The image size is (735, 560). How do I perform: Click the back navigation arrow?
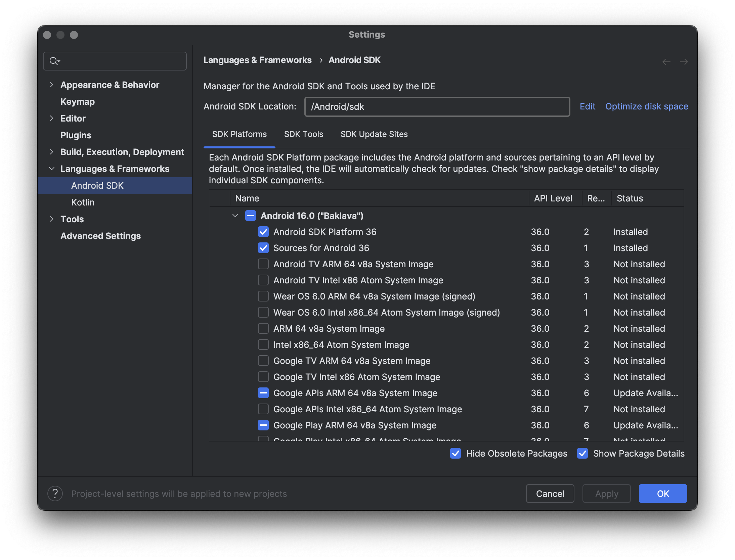(667, 61)
